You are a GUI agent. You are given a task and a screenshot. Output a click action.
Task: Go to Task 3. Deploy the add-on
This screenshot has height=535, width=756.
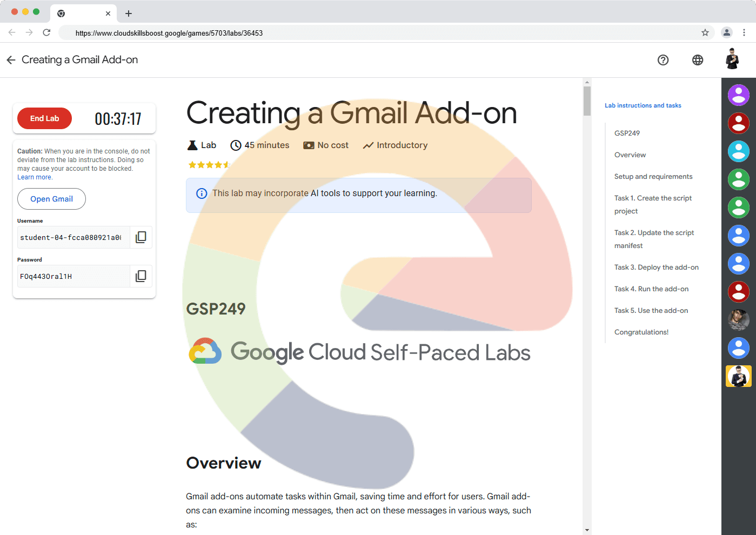(657, 267)
